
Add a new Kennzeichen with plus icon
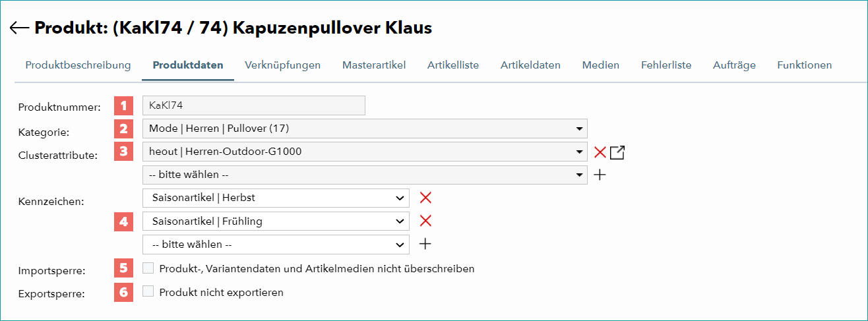click(x=425, y=244)
